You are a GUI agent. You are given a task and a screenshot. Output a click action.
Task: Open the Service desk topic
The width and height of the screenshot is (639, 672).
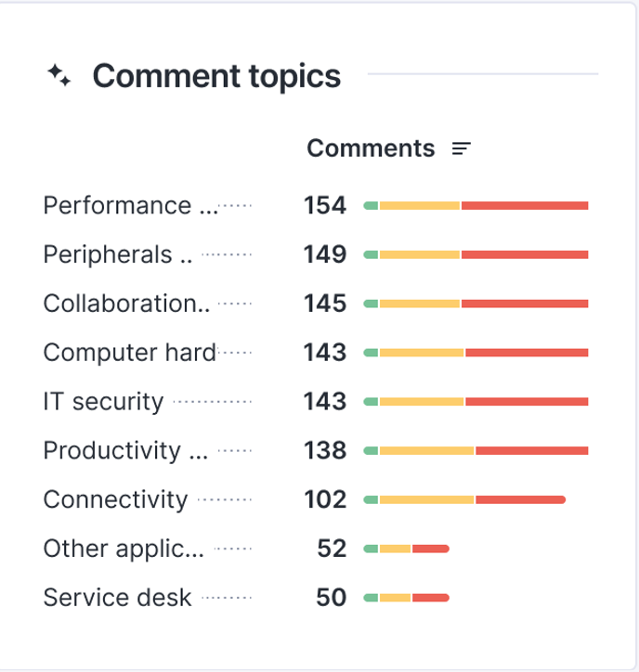[x=117, y=598]
